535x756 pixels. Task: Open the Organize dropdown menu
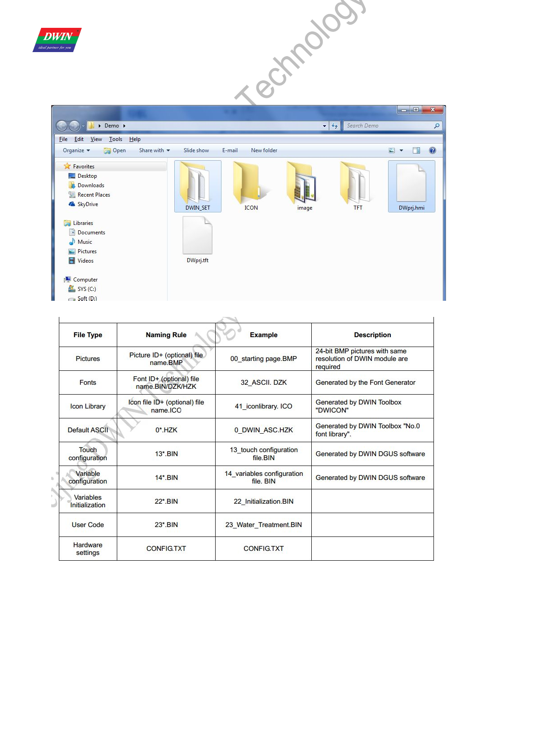pyautogui.click(x=76, y=150)
